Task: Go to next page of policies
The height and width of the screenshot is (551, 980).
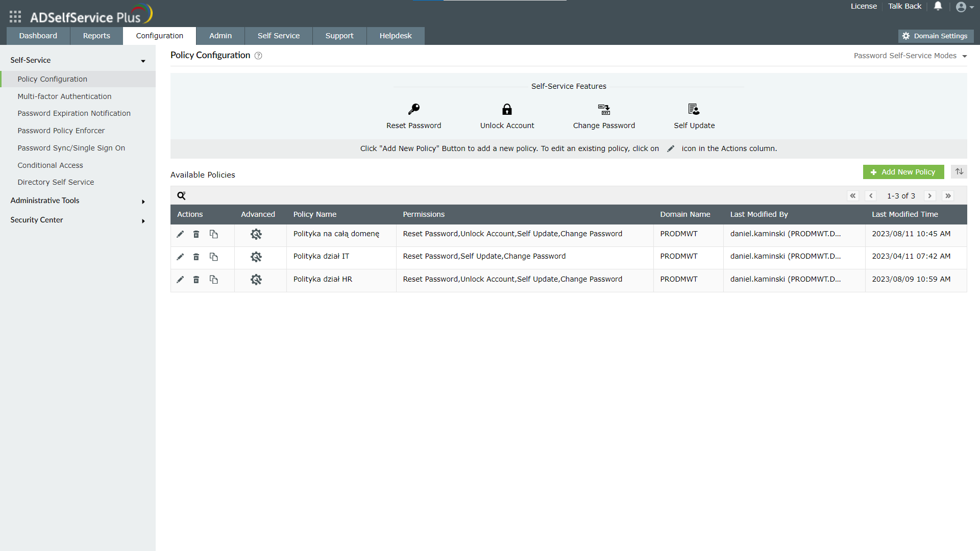Action: tap(929, 196)
